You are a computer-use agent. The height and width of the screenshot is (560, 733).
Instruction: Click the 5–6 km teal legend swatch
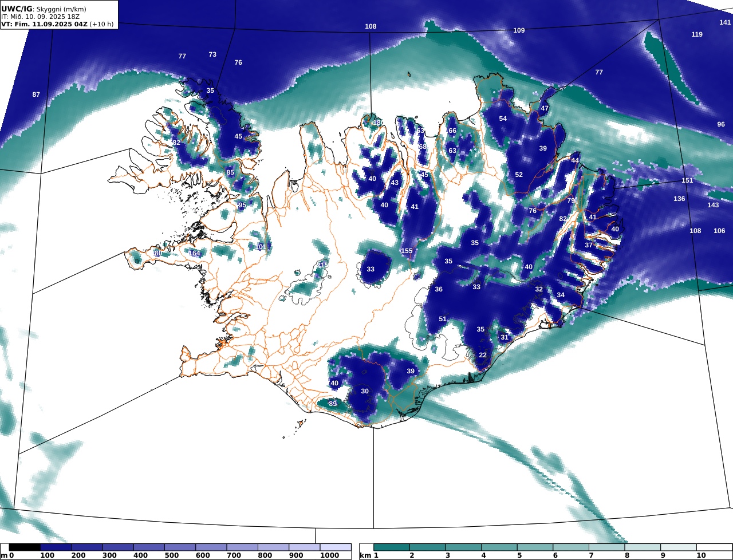(535, 547)
